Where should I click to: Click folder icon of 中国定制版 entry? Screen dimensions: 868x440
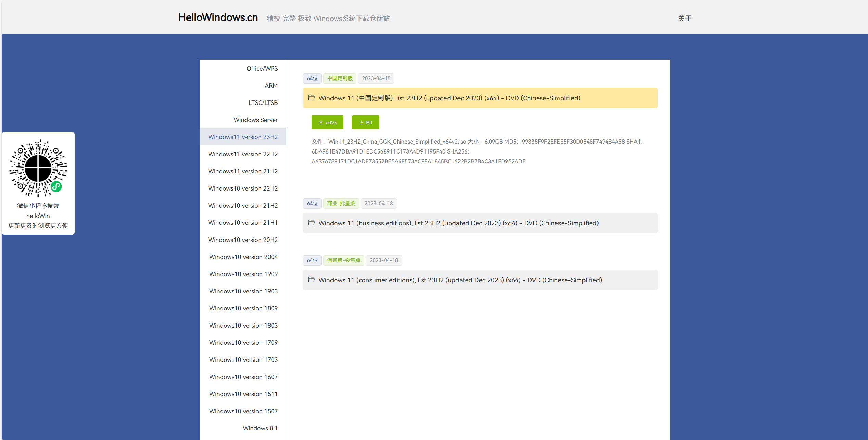[x=311, y=98]
